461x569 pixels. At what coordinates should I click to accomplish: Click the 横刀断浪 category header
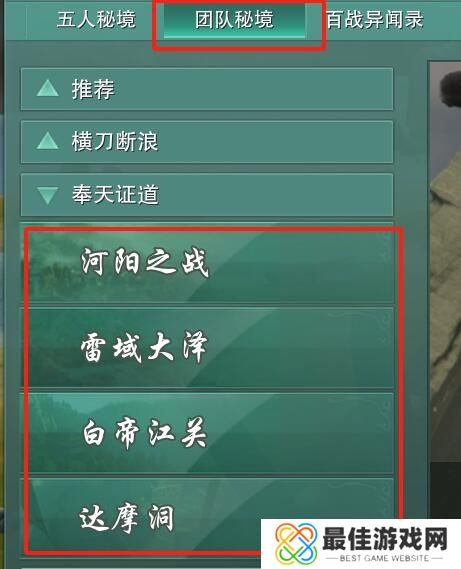pos(207,142)
